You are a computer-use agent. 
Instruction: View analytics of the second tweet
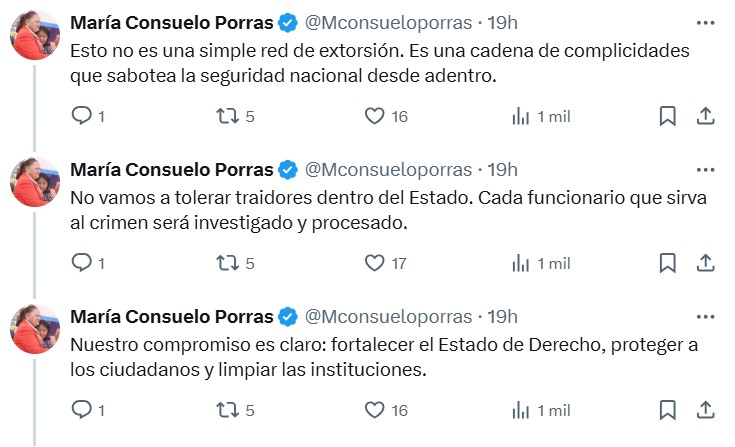541,263
